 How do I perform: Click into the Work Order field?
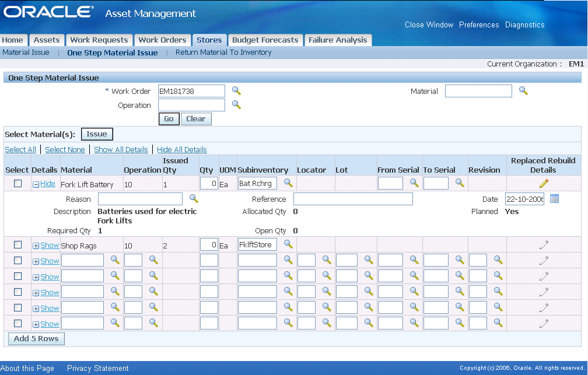(191, 91)
